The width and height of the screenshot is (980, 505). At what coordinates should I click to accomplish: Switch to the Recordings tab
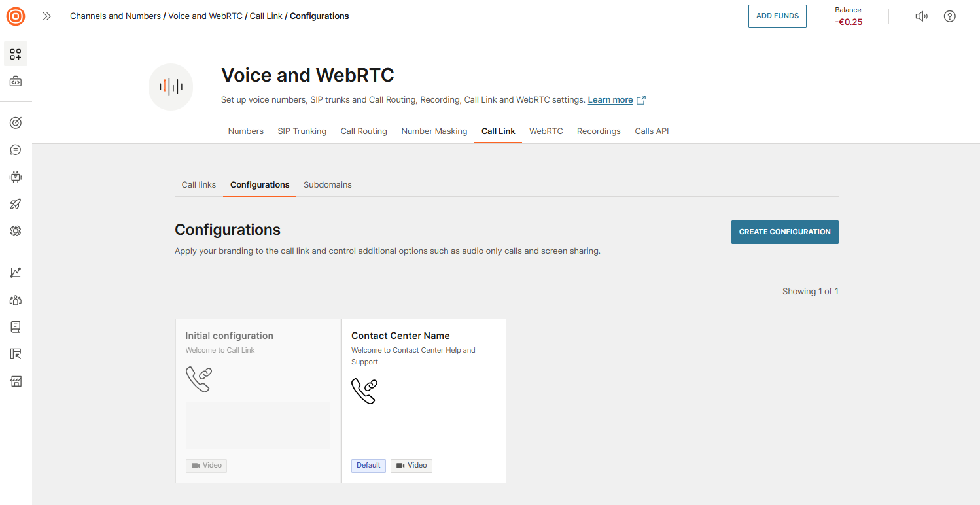[x=599, y=131]
